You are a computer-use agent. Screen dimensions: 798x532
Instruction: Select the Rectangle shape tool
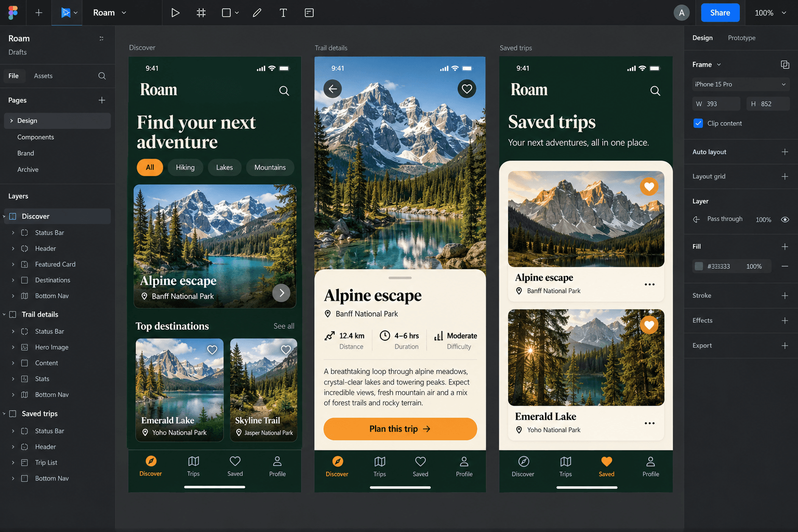(227, 12)
